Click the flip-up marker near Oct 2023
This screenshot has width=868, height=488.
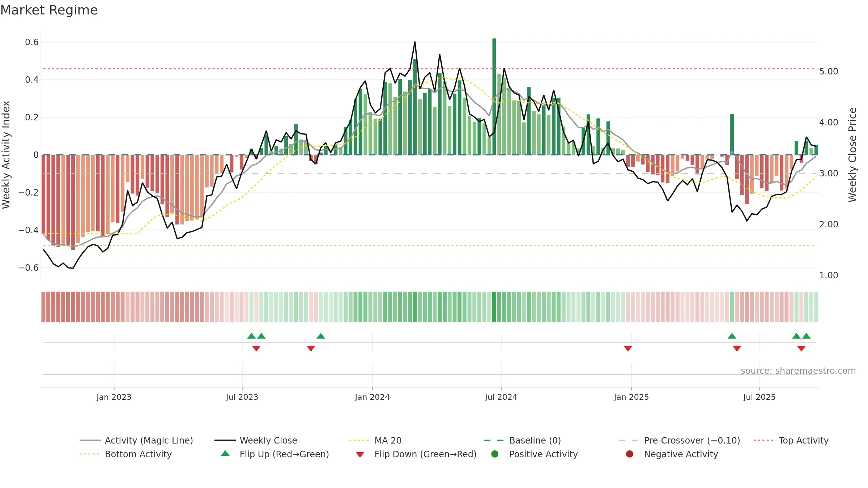coord(321,336)
